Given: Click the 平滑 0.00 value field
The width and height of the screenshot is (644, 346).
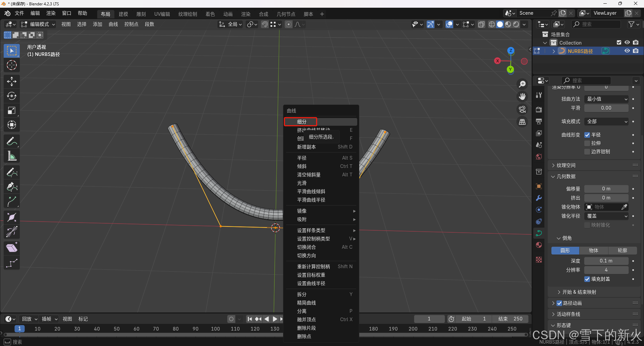Looking at the screenshot, I should click(x=606, y=108).
